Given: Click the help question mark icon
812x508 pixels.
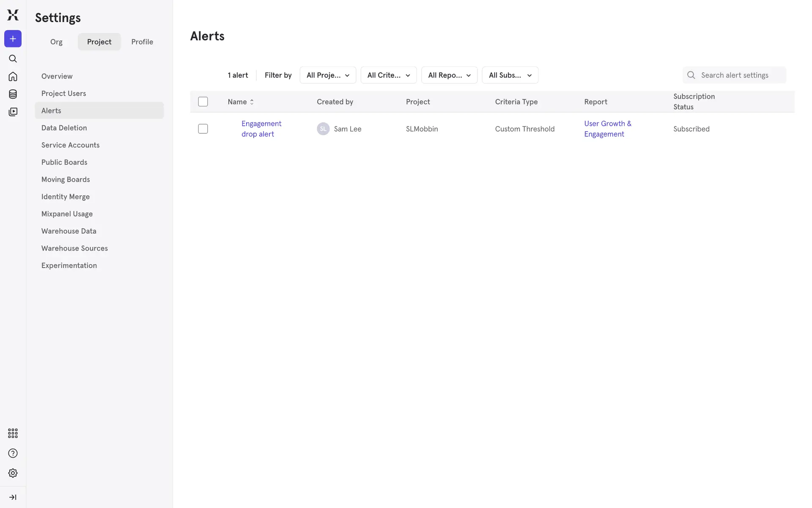Looking at the screenshot, I should click(x=13, y=453).
